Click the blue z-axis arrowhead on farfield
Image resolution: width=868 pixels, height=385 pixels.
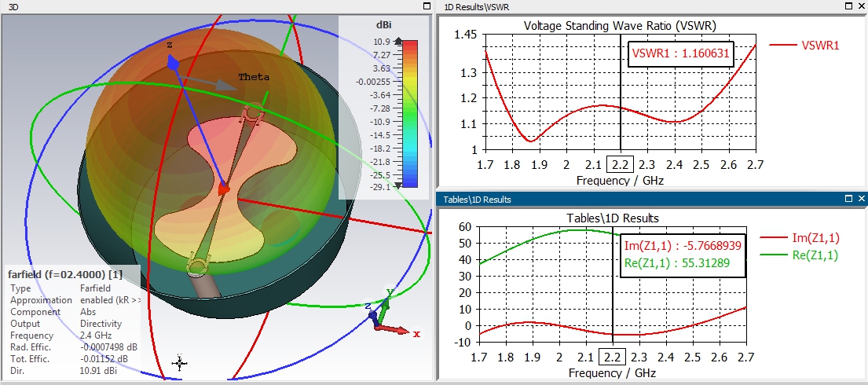pos(174,63)
